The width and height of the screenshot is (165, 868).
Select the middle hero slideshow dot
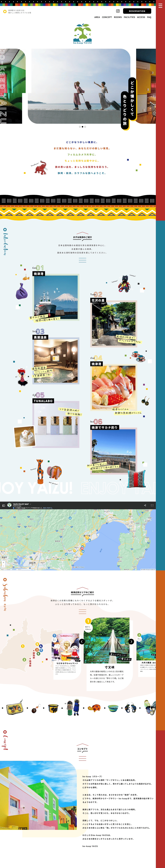tap(82, 127)
